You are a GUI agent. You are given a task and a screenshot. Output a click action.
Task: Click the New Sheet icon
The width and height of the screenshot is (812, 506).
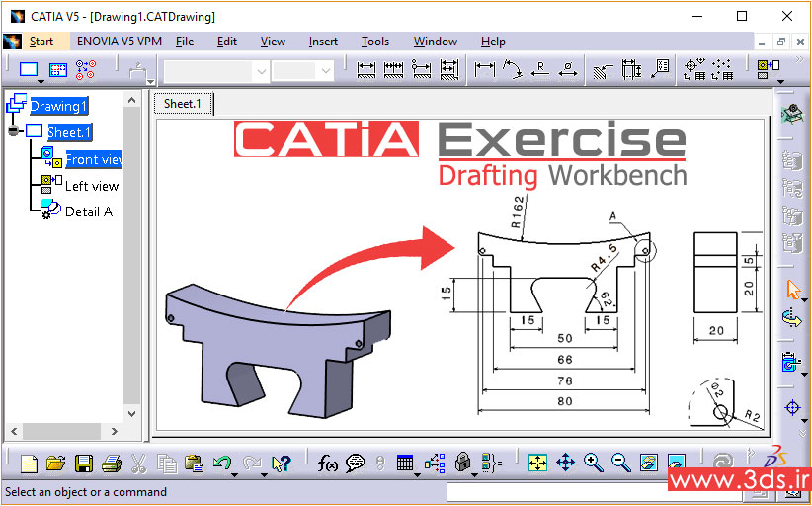tap(29, 69)
